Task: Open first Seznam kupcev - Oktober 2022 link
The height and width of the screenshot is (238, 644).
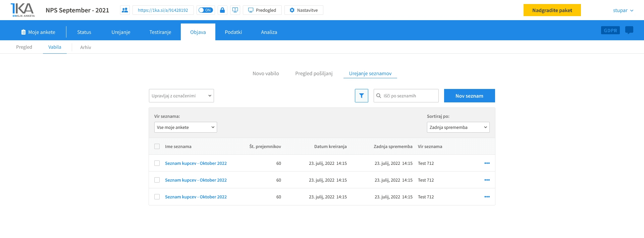Action: tap(196, 163)
